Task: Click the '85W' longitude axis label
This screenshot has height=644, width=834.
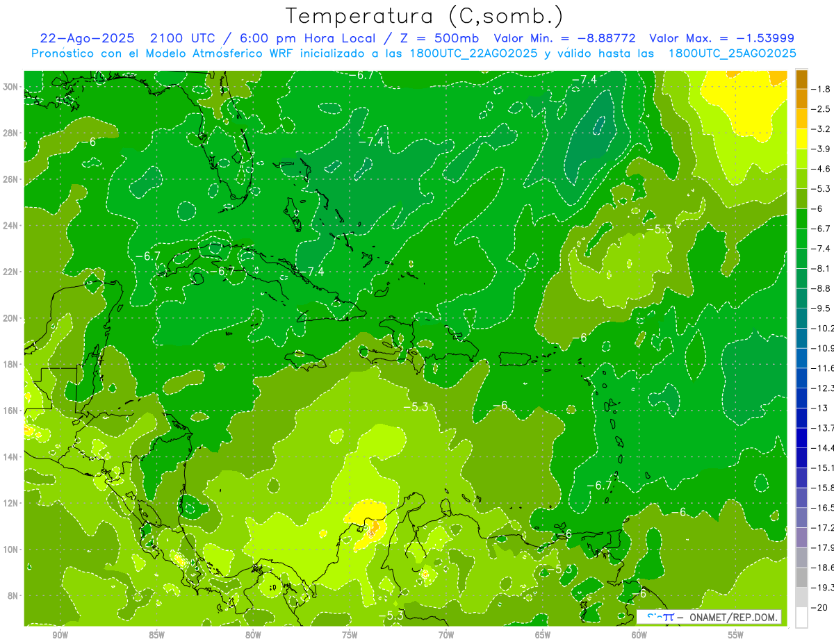Action: click(x=157, y=635)
